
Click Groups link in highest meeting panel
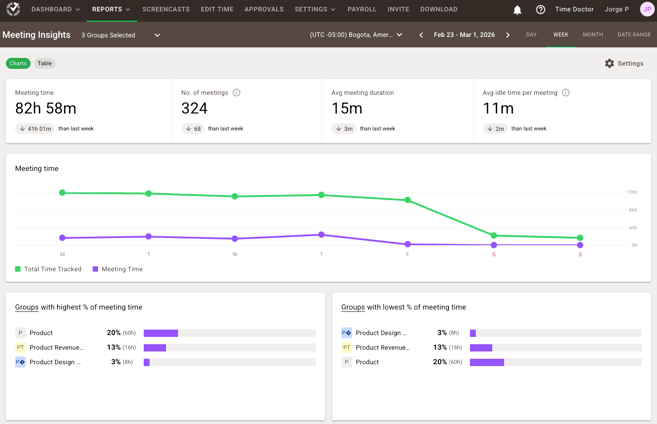click(27, 307)
